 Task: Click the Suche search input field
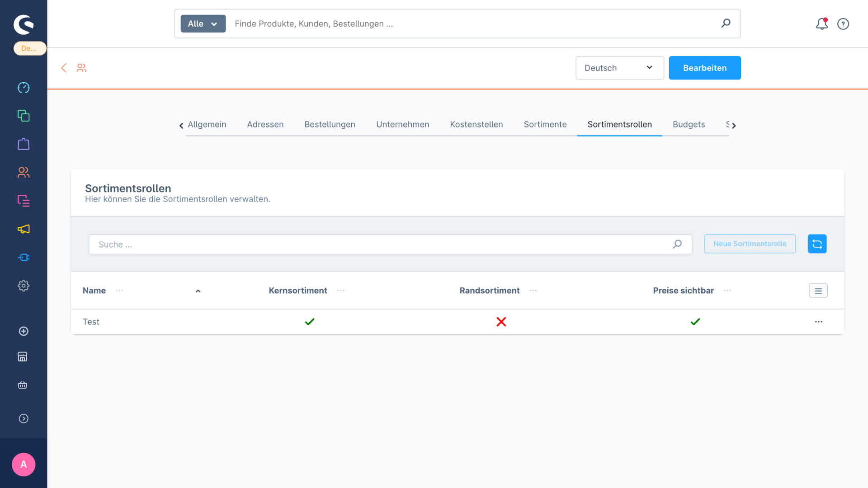380,244
